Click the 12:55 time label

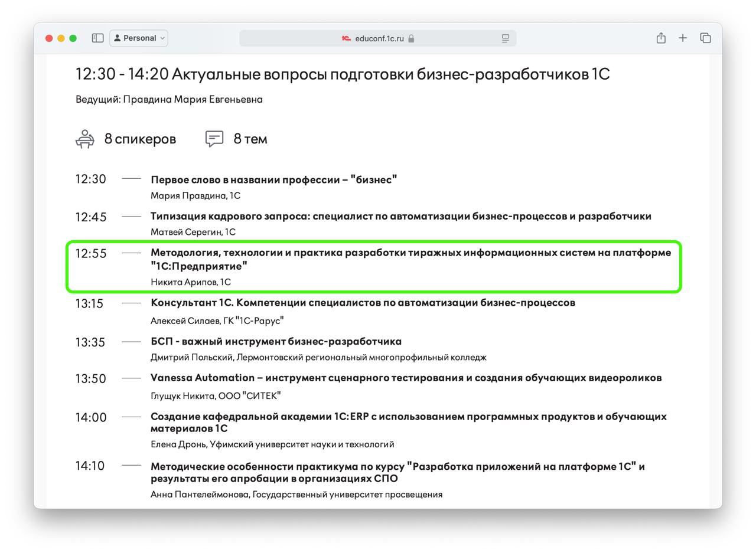coord(90,254)
